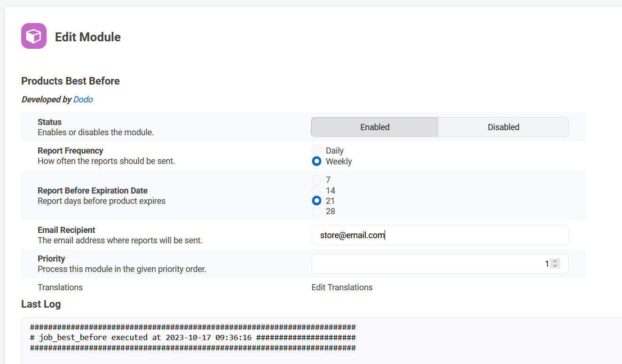Choose 28 days before expiration
This screenshot has width=622, height=364.
click(x=317, y=211)
